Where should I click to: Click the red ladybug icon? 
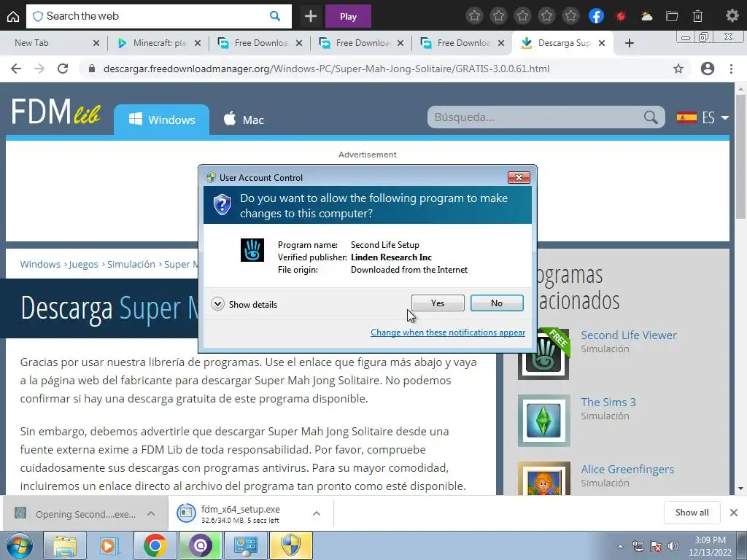pos(621,16)
